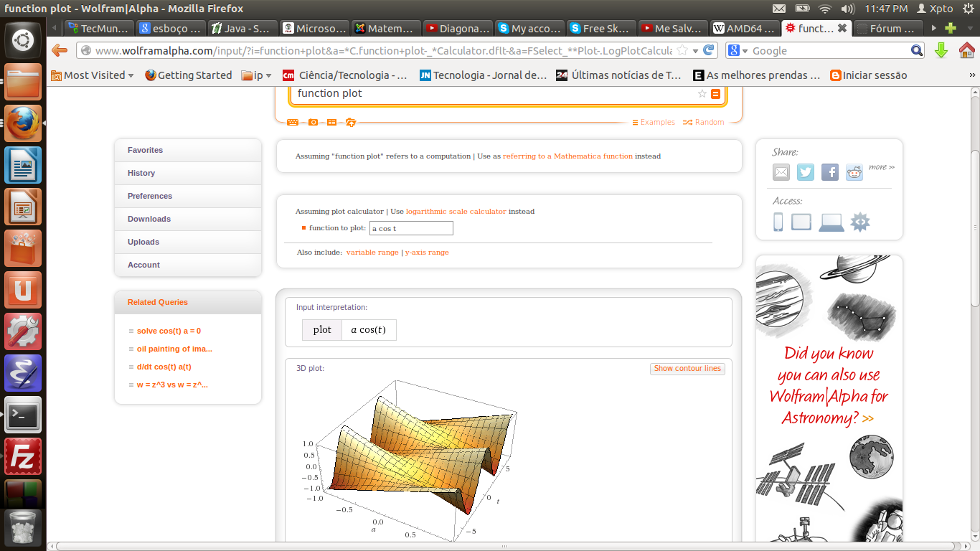
Task: Open the data input table icon
Action: coord(331,123)
